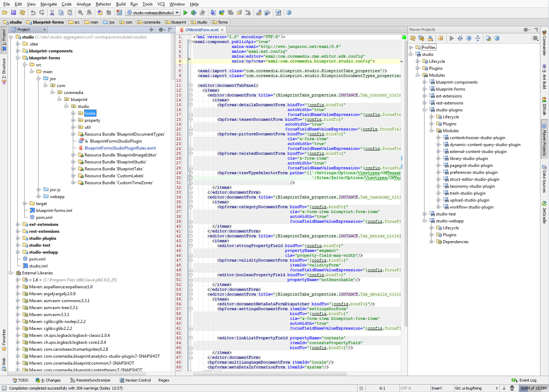Click the Copy icon in toolbar
The height and width of the screenshot is (392, 549).
[x=61, y=13]
